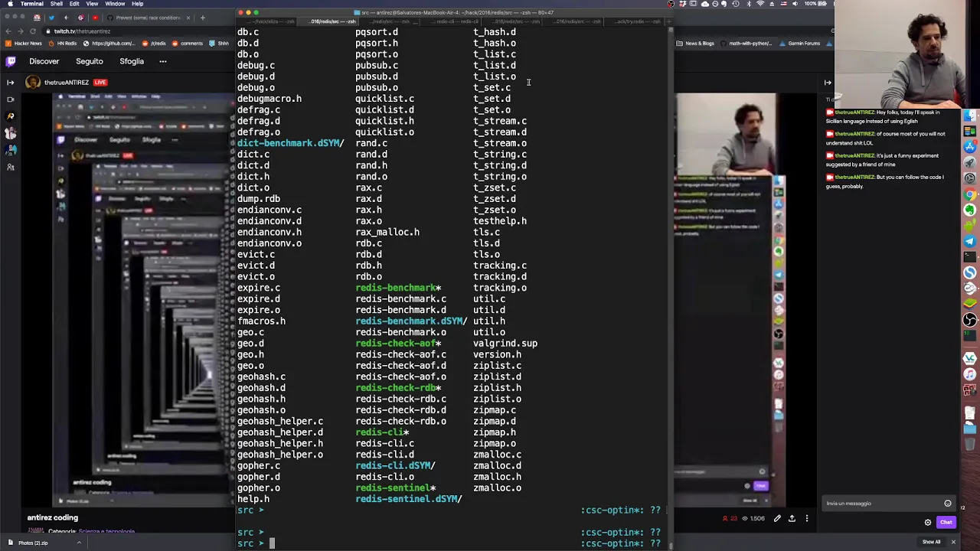Open Discover in Twitch navigation

coord(44,61)
